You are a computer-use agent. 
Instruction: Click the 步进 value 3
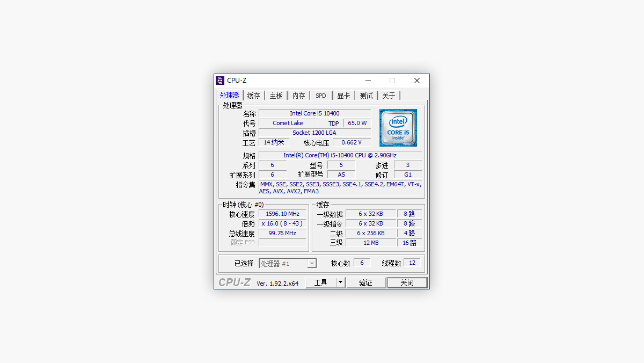click(408, 165)
